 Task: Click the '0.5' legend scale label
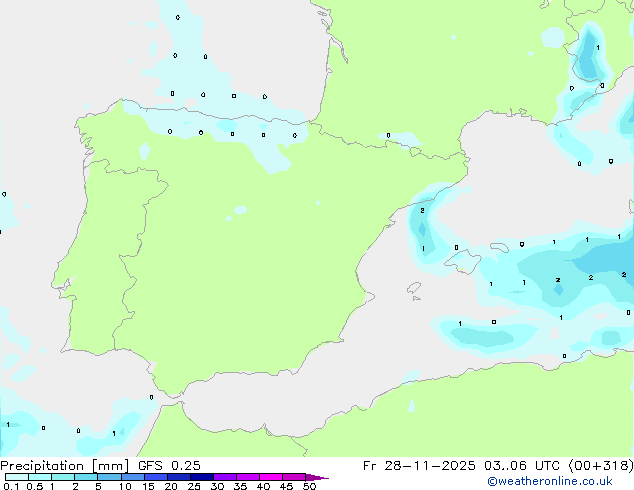(35, 486)
